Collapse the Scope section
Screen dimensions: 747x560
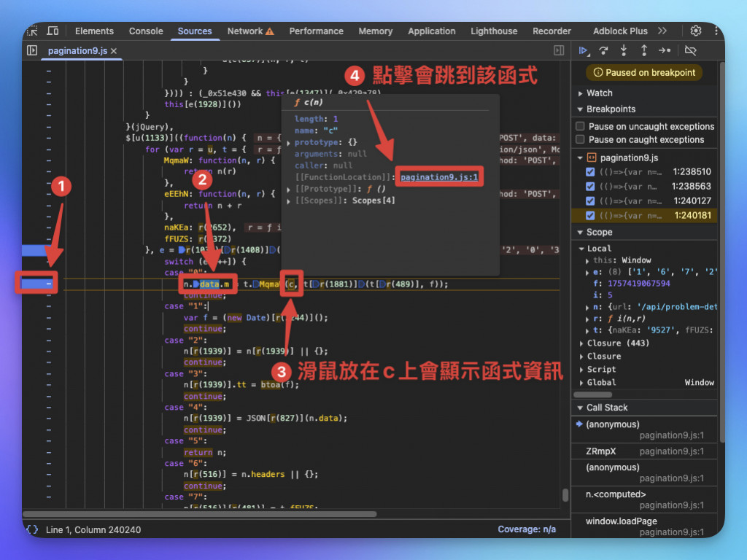coord(580,233)
